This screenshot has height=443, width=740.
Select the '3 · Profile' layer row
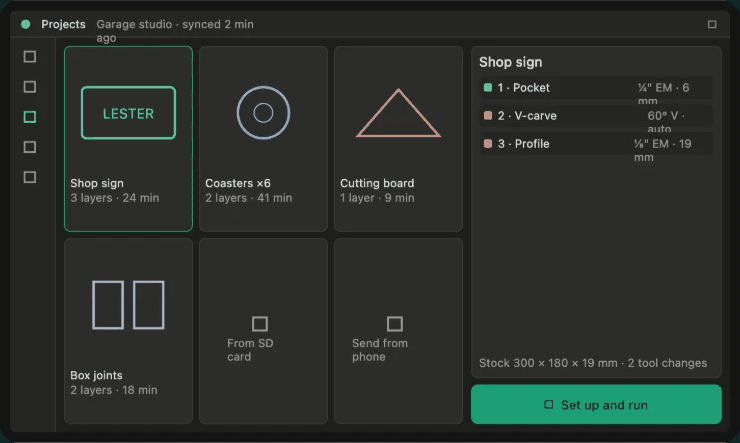(596, 144)
